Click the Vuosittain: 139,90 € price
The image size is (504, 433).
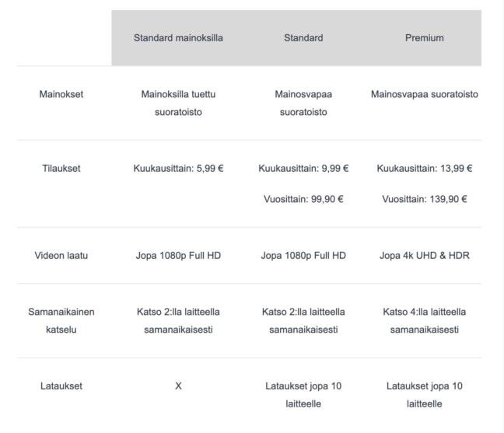click(x=425, y=199)
